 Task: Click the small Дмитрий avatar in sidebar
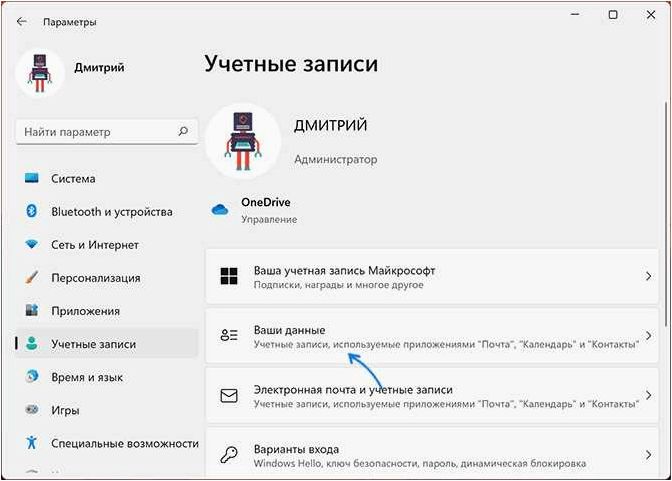40,72
